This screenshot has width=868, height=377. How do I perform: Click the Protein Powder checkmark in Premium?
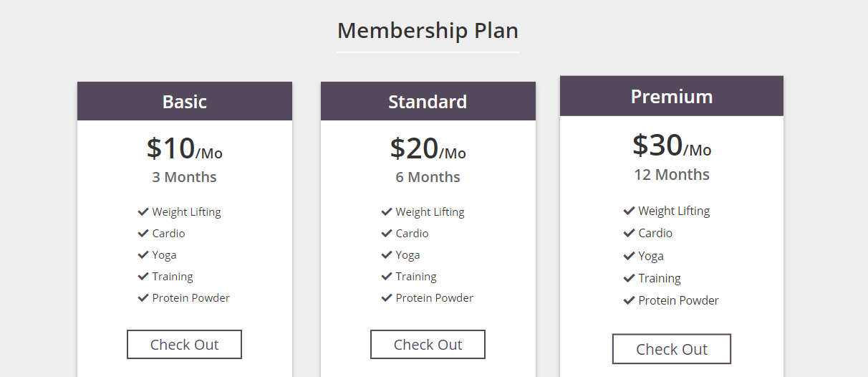pyautogui.click(x=630, y=300)
